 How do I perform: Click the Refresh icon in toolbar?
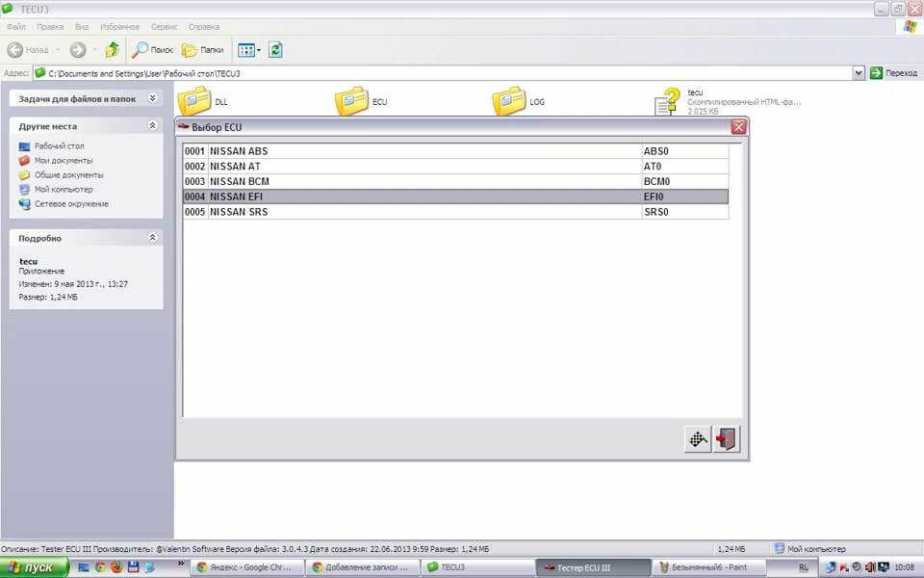point(275,50)
